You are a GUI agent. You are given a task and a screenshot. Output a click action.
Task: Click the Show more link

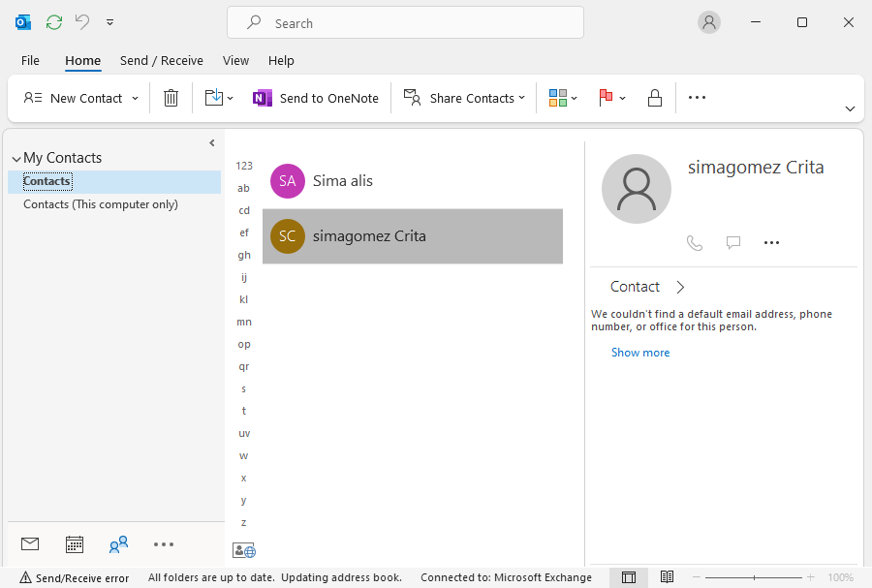[x=640, y=353]
